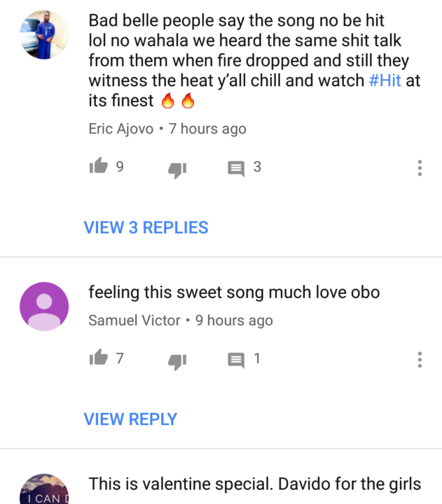Open three-dot menu on Samuel Victor's comment

pos(420,359)
